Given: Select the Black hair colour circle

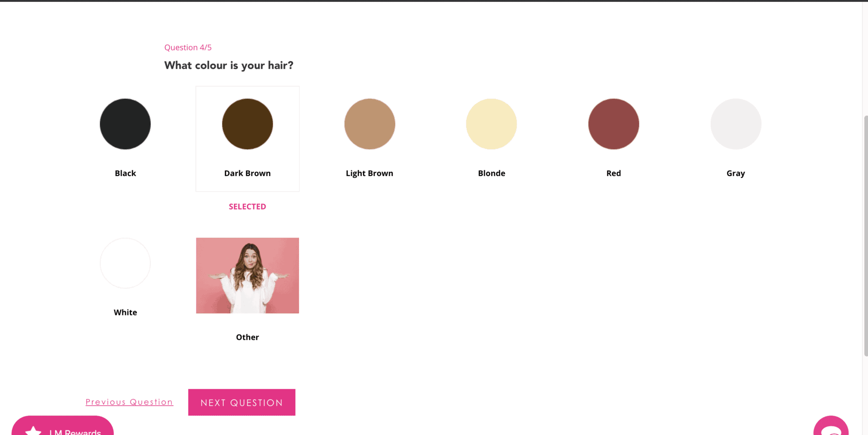Looking at the screenshot, I should coord(125,124).
